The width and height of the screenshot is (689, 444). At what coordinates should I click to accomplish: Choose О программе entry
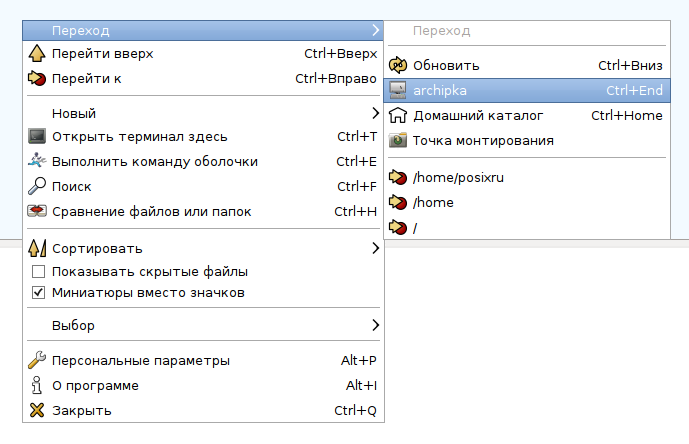click(x=203, y=386)
